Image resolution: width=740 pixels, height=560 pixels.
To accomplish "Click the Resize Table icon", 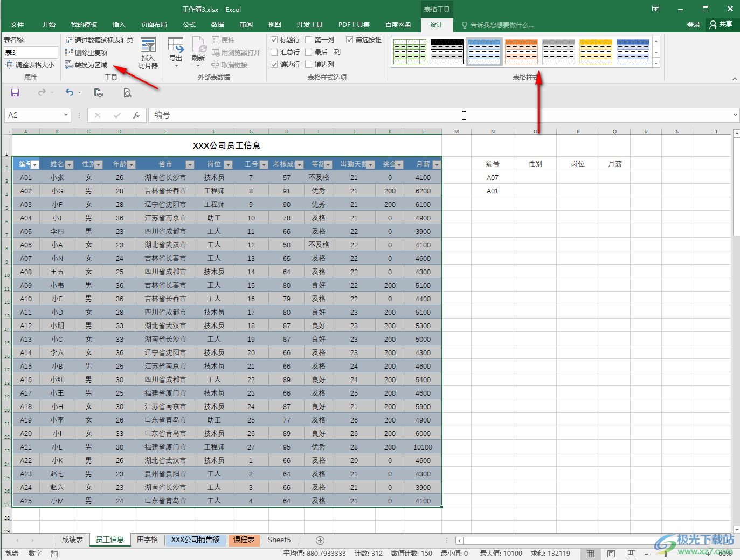I will [x=10, y=65].
